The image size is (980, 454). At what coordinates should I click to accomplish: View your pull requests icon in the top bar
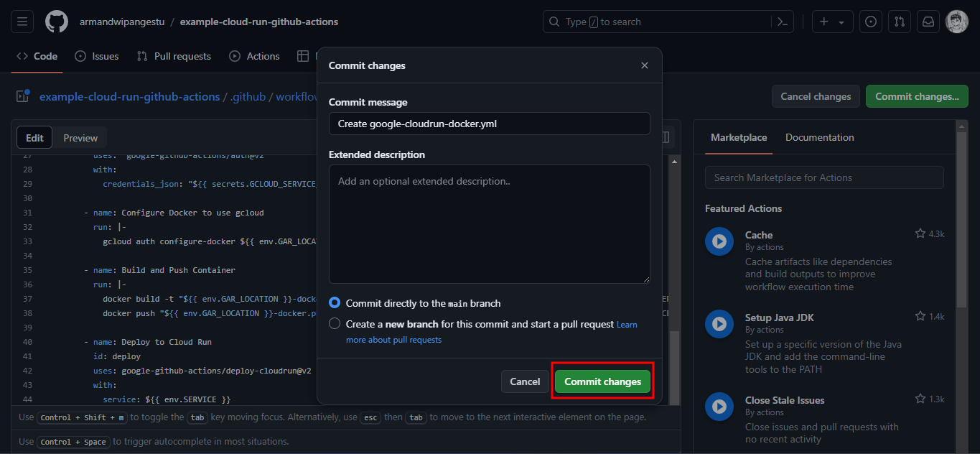(899, 21)
